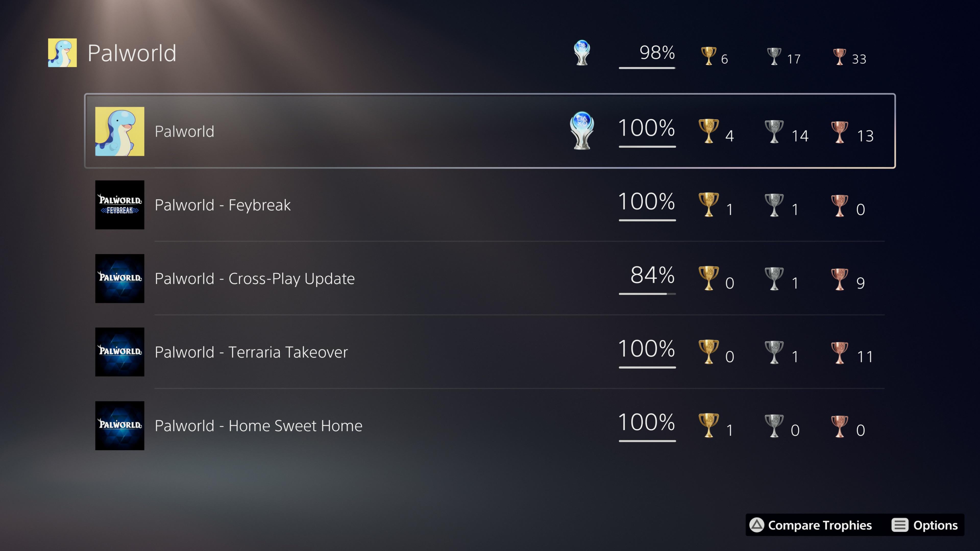Image resolution: width=980 pixels, height=551 pixels.
Task: Click the gold trophy icon in Feybreak row
Action: [708, 205]
